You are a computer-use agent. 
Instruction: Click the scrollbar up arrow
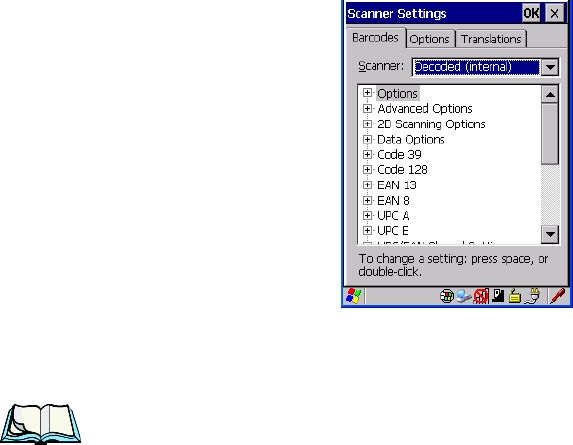point(550,95)
